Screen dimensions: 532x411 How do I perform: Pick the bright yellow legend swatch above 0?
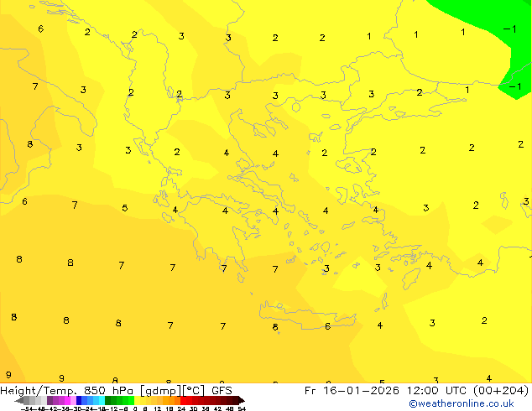[x=137, y=400]
